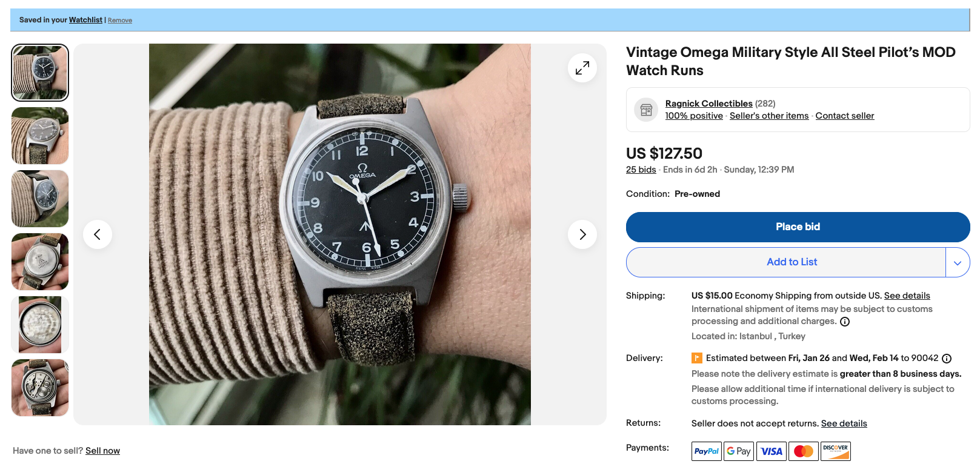Open customs charges info icon
980x464 pixels.
point(845,322)
